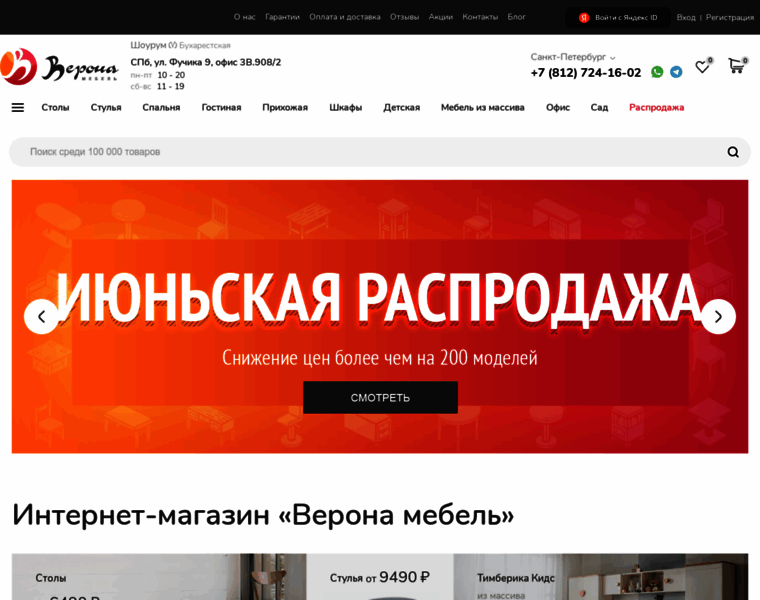Expand the Санкт-Петербург city selector
Viewport: 760px width, 600px height.
(x=573, y=57)
